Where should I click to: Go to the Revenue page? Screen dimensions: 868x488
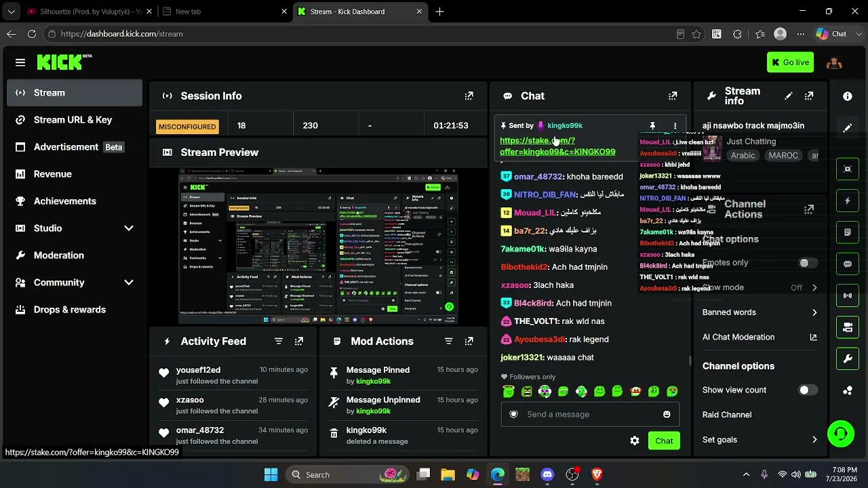coord(75,174)
